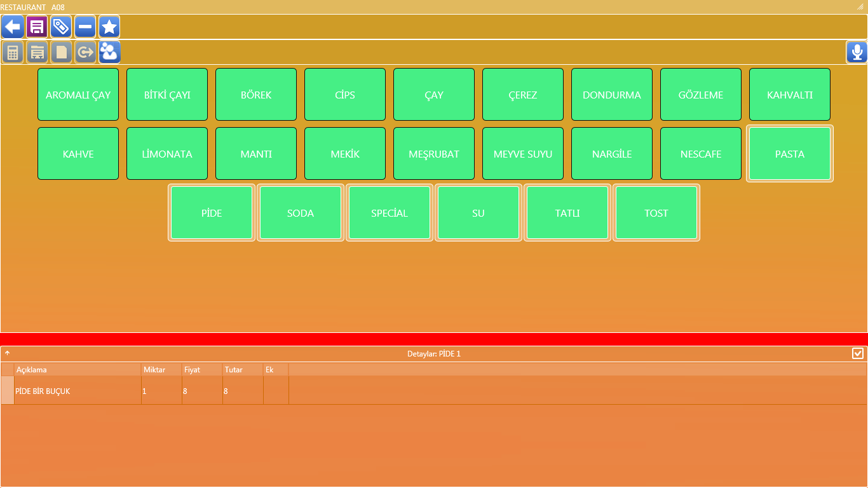Image resolution: width=868 pixels, height=488 pixels.
Task: Open the TOST category
Action: [656, 213]
